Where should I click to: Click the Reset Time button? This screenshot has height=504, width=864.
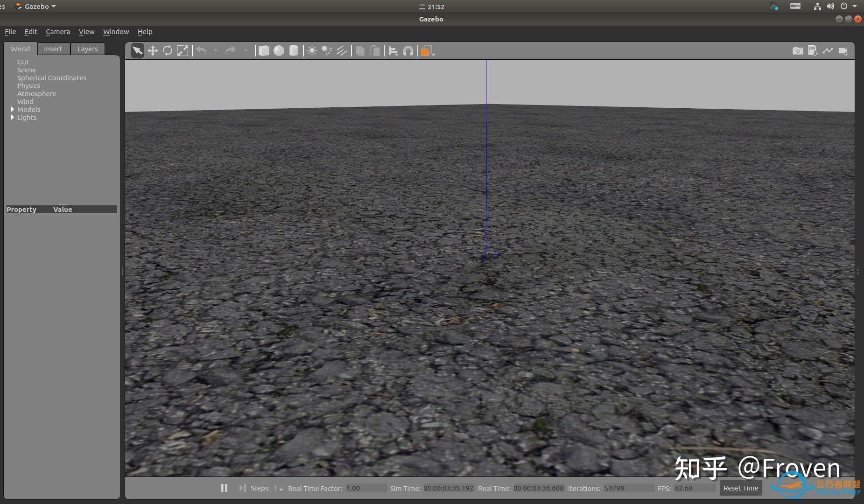741,488
